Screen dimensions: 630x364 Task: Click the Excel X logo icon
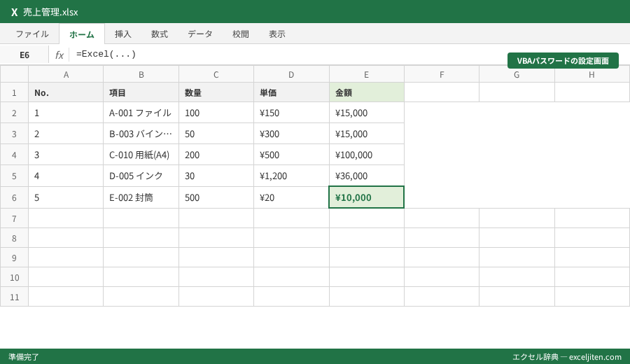tap(15, 12)
